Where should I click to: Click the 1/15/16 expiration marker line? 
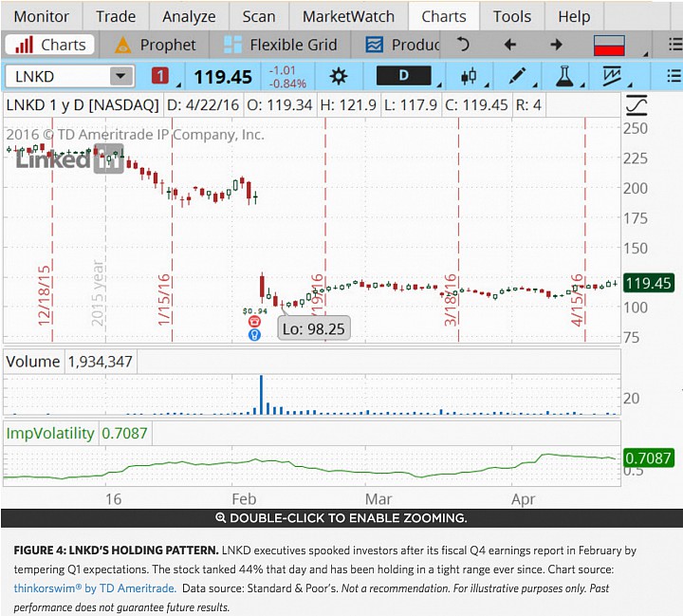point(172,230)
